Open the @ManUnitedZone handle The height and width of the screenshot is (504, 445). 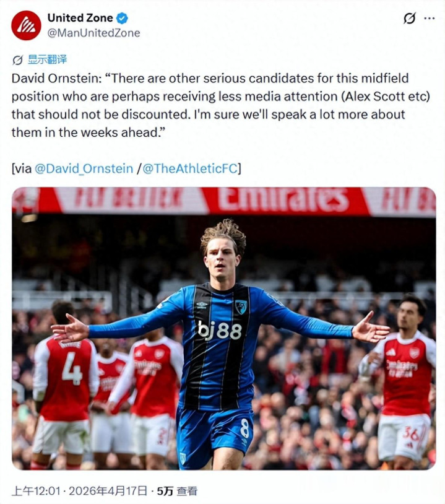pos(93,33)
